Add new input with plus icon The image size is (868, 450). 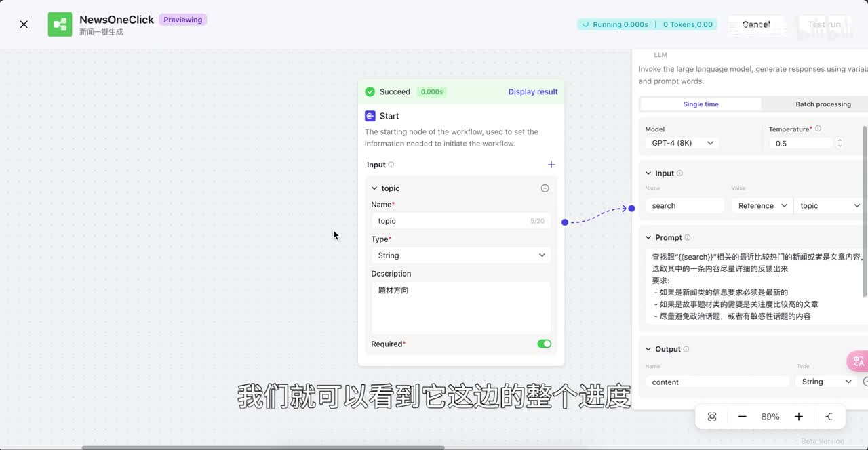pyautogui.click(x=551, y=165)
